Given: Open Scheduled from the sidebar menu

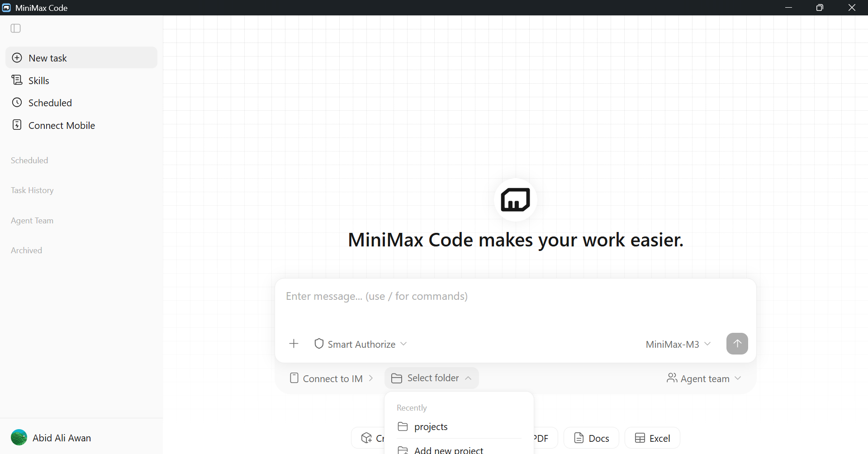Looking at the screenshot, I should coord(81,103).
